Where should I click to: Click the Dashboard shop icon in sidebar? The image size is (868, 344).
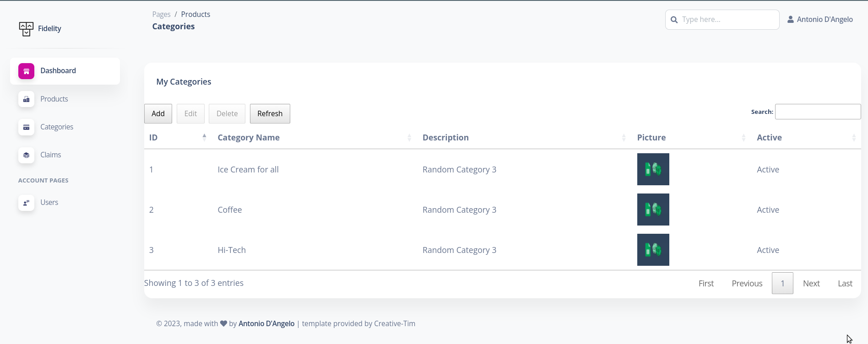(26, 71)
